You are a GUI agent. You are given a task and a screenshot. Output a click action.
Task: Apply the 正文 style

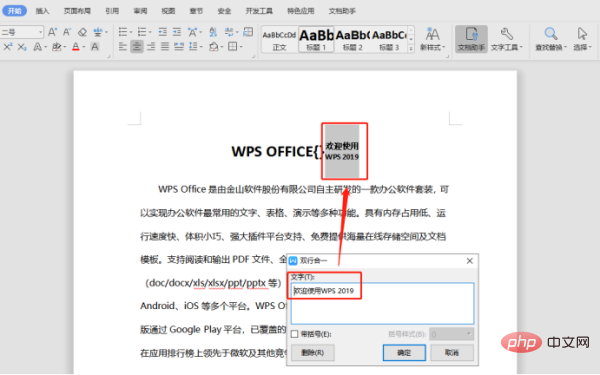(279, 39)
